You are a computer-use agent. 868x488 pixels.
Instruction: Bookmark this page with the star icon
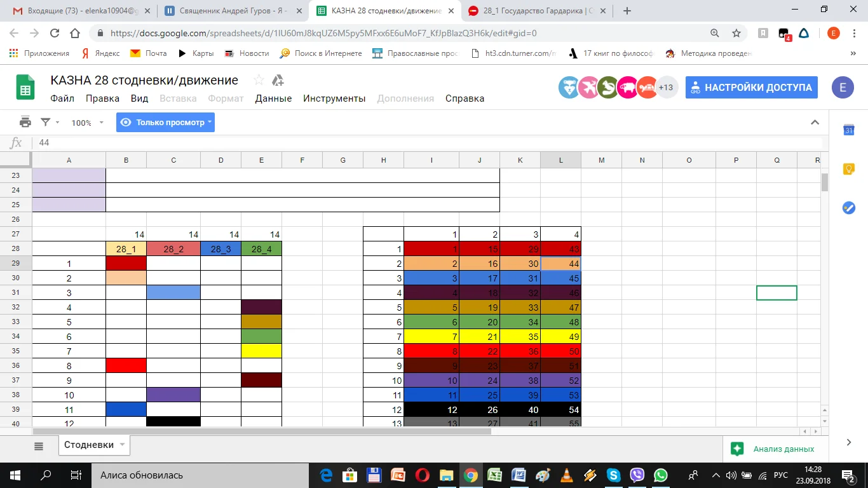(736, 33)
